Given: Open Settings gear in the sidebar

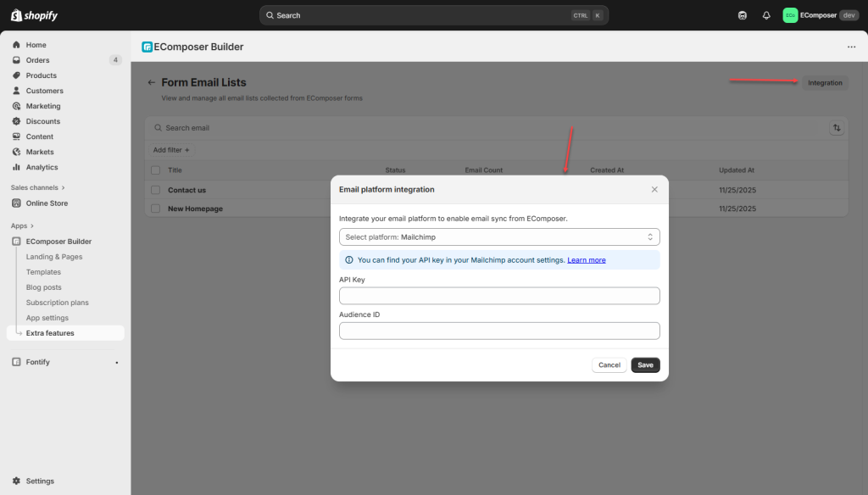Looking at the screenshot, I should [x=16, y=481].
